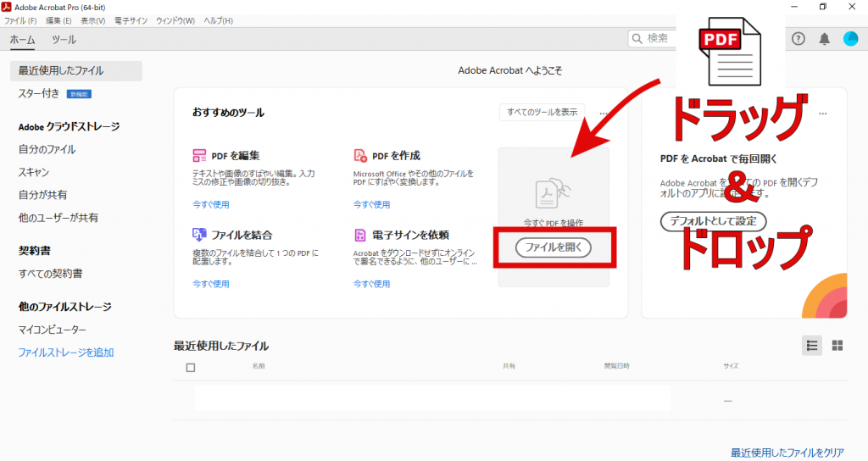Open the notifications bell icon
This screenshot has width=868, height=461.
824,39
